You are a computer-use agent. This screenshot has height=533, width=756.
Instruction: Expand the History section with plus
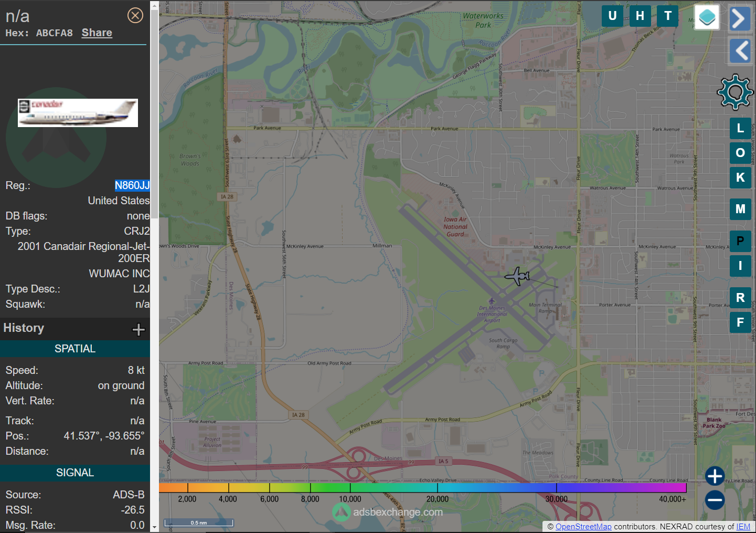click(139, 329)
